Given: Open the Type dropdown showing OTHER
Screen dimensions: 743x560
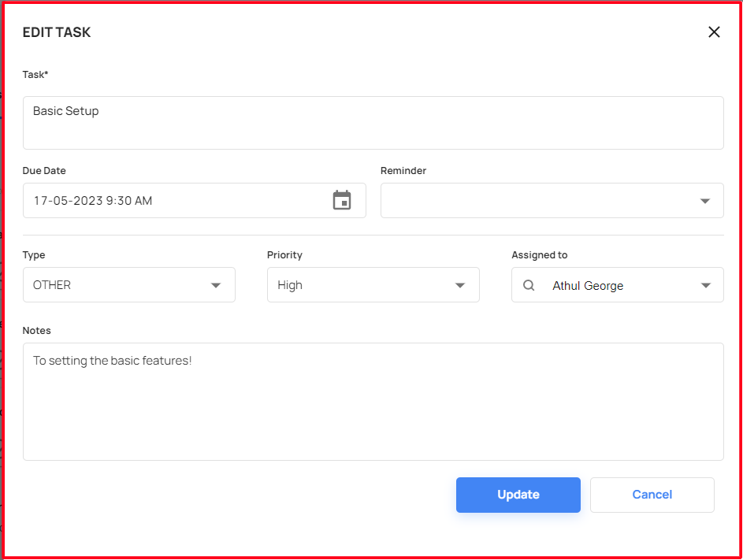Looking at the screenshot, I should [129, 285].
